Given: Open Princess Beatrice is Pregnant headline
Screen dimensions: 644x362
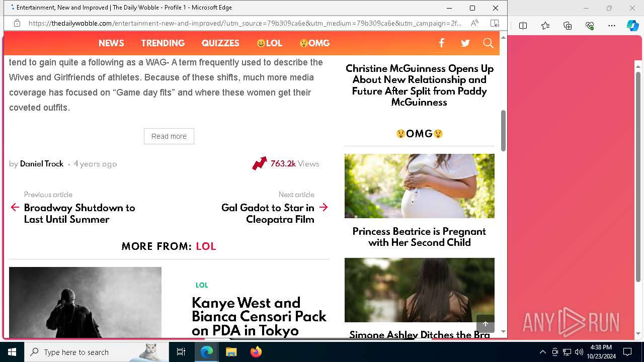Looking at the screenshot, I should coord(419,237).
